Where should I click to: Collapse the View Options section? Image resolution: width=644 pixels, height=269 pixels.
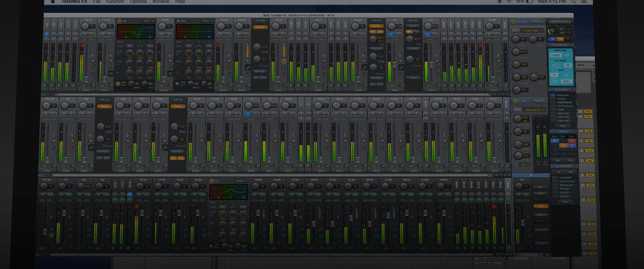coord(571,45)
